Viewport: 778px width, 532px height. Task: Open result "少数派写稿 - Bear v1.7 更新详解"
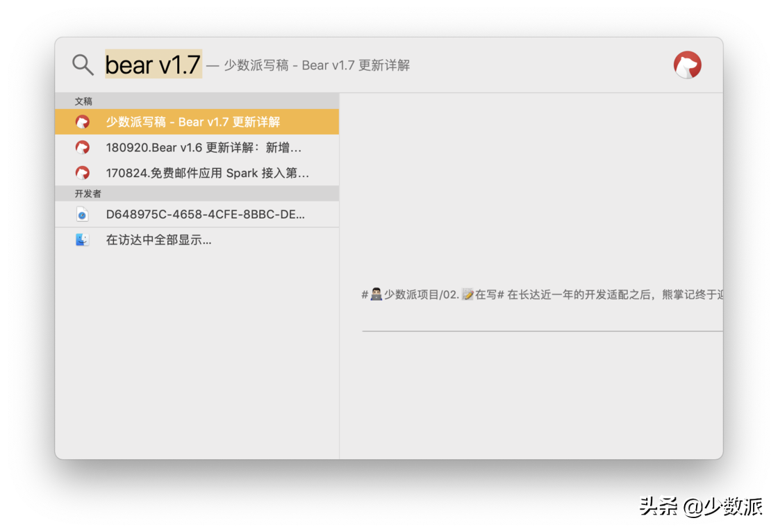[x=197, y=122]
